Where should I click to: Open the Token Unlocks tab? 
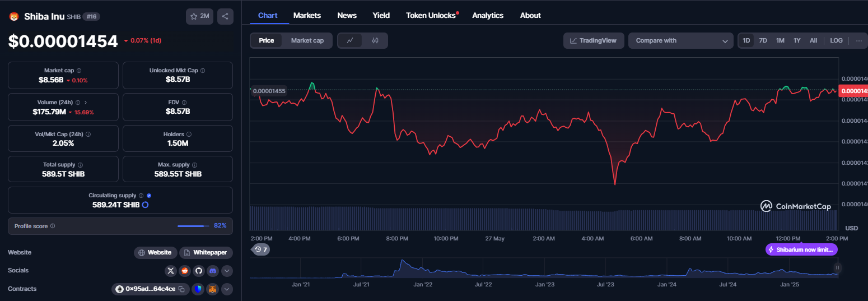point(431,15)
